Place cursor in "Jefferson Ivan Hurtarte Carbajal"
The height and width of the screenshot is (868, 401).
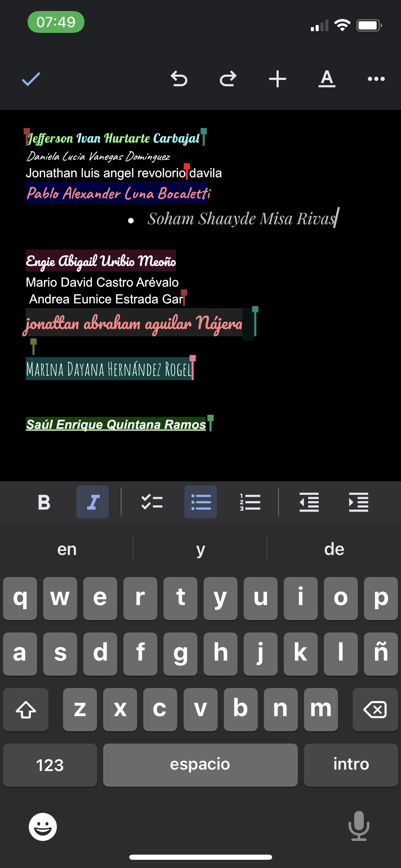114,138
